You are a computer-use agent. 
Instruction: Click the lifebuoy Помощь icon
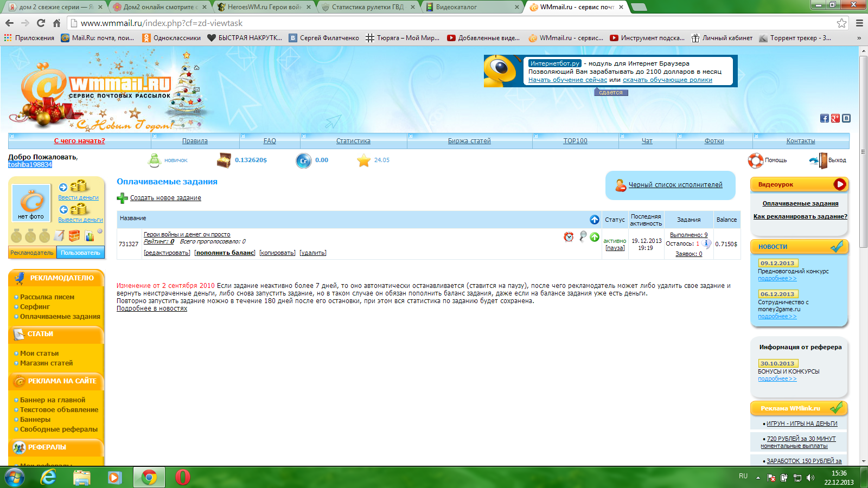pyautogui.click(x=756, y=160)
